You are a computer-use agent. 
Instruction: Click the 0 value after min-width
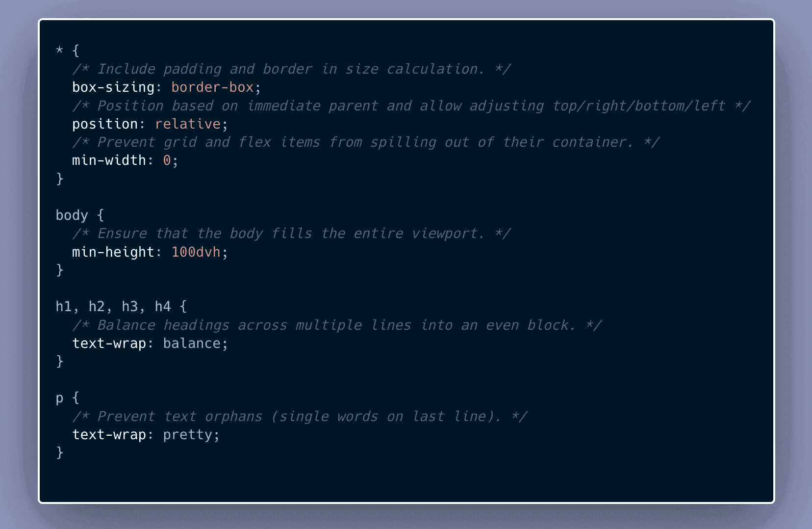(x=167, y=160)
